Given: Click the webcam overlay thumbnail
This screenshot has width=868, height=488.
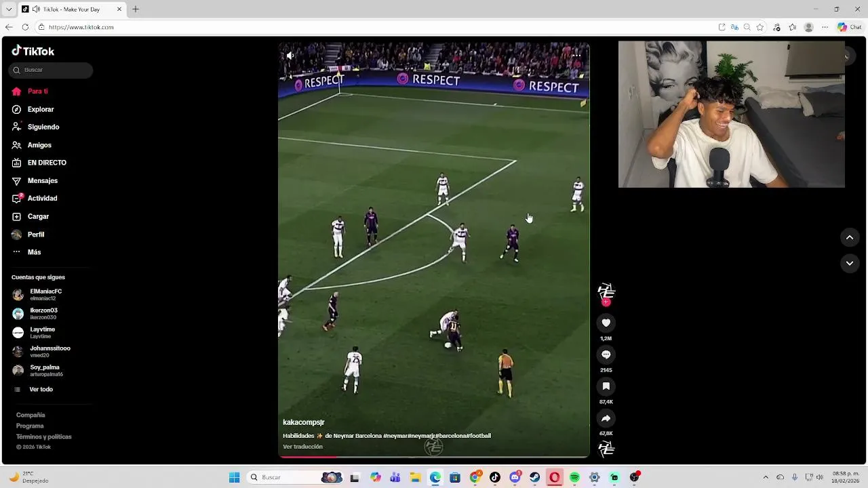Looking at the screenshot, I should pos(732,114).
